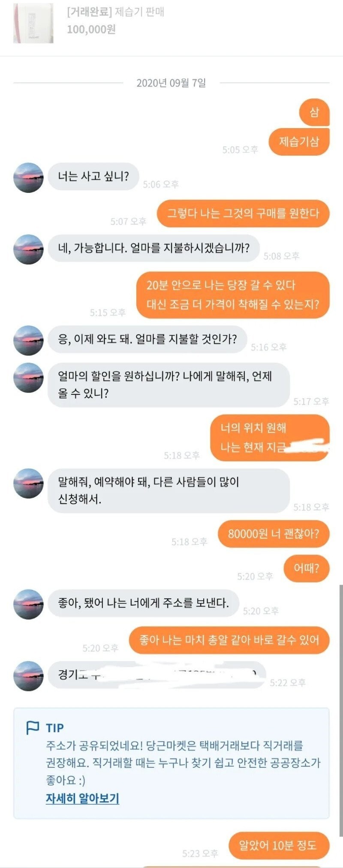The height and width of the screenshot is (868, 343).
Task: Tap seller avatar beside the 경기도 address message
Action: point(28,676)
